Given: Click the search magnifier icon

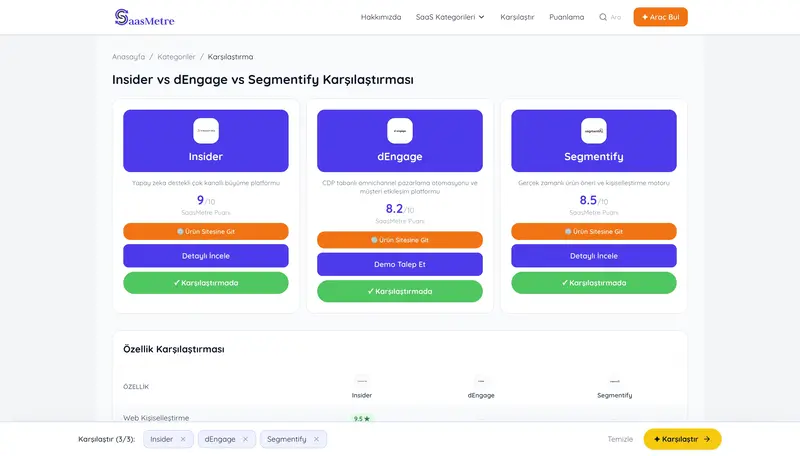Looking at the screenshot, I should click(x=603, y=17).
